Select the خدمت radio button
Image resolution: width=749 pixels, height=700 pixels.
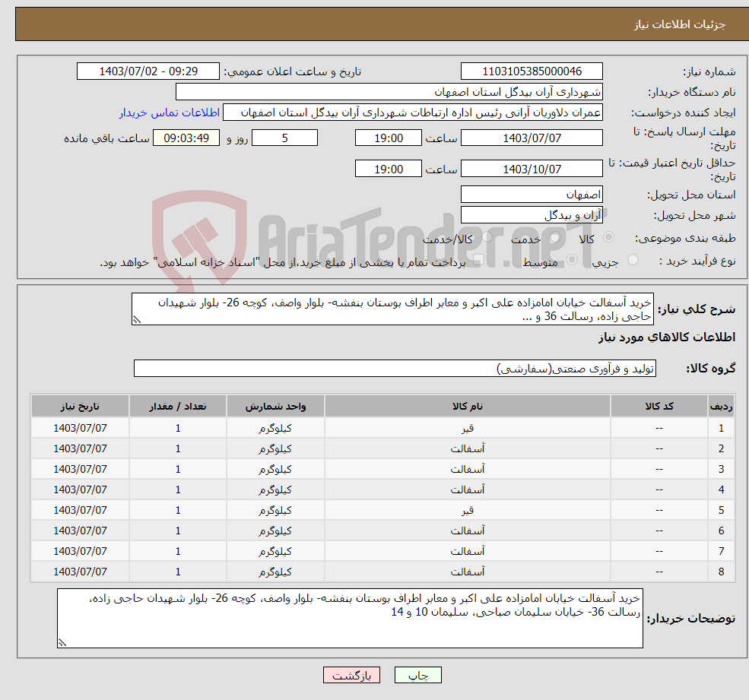pyautogui.click(x=554, y=237)
